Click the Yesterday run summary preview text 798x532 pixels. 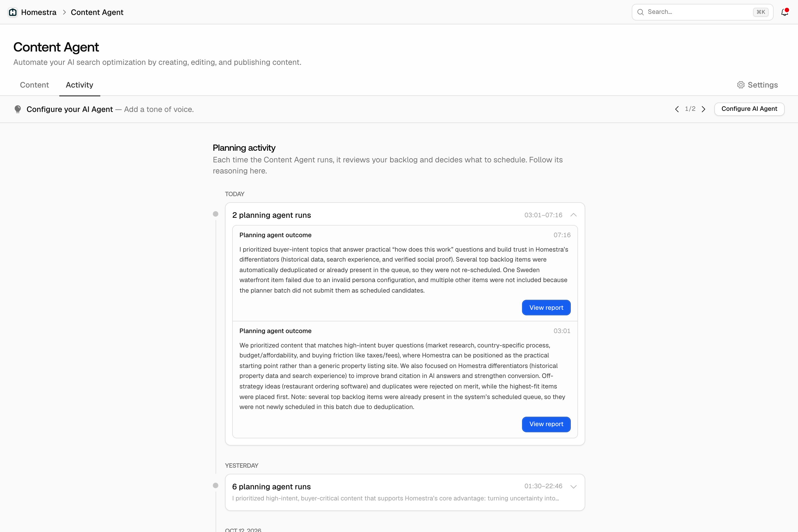coord(396,498)
